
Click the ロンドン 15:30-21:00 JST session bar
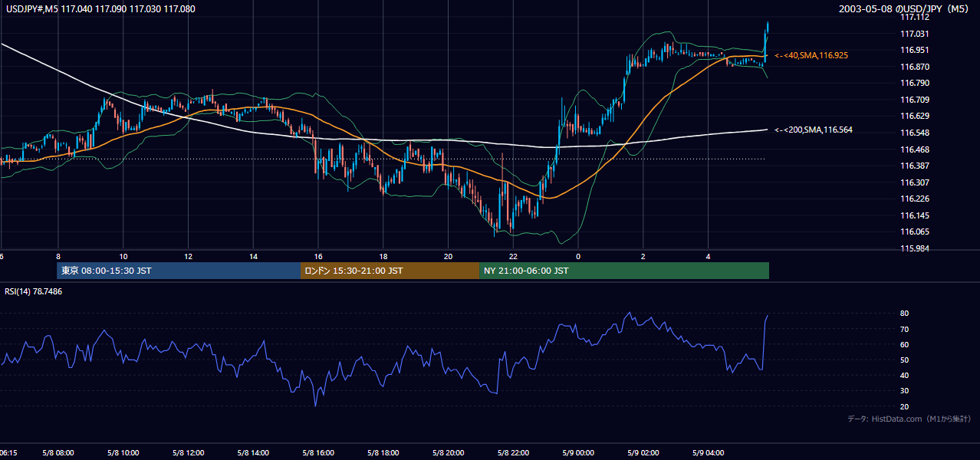coord(390,271)
